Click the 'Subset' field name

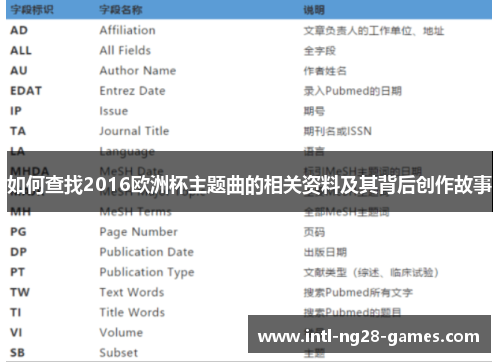pyautogui.click(x=119, y=353)
